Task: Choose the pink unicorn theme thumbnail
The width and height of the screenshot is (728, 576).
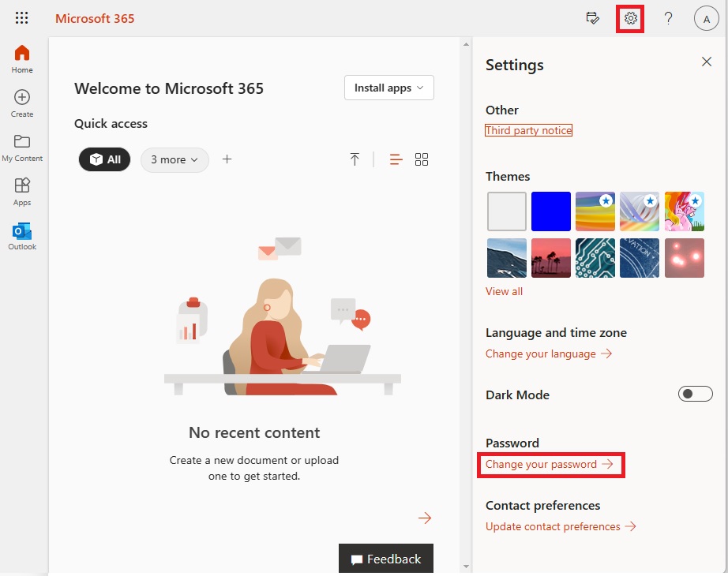Action: point(685,211)
